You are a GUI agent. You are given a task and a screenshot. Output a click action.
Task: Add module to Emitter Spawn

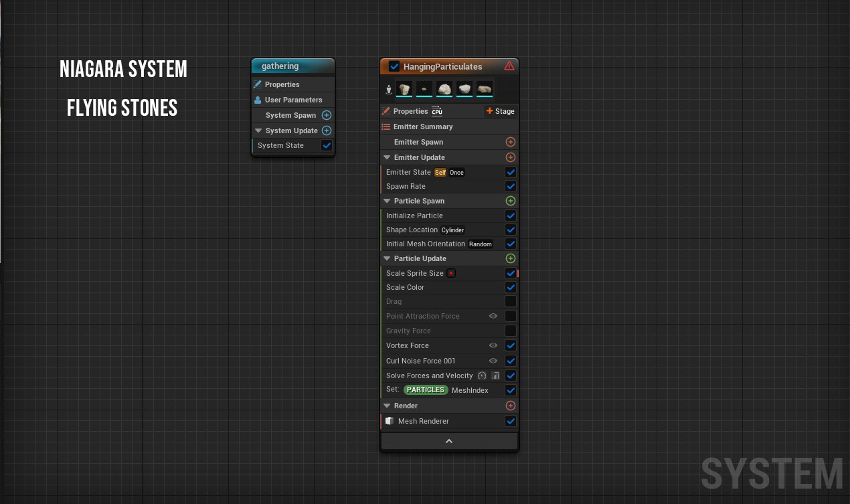coord(511,142)
